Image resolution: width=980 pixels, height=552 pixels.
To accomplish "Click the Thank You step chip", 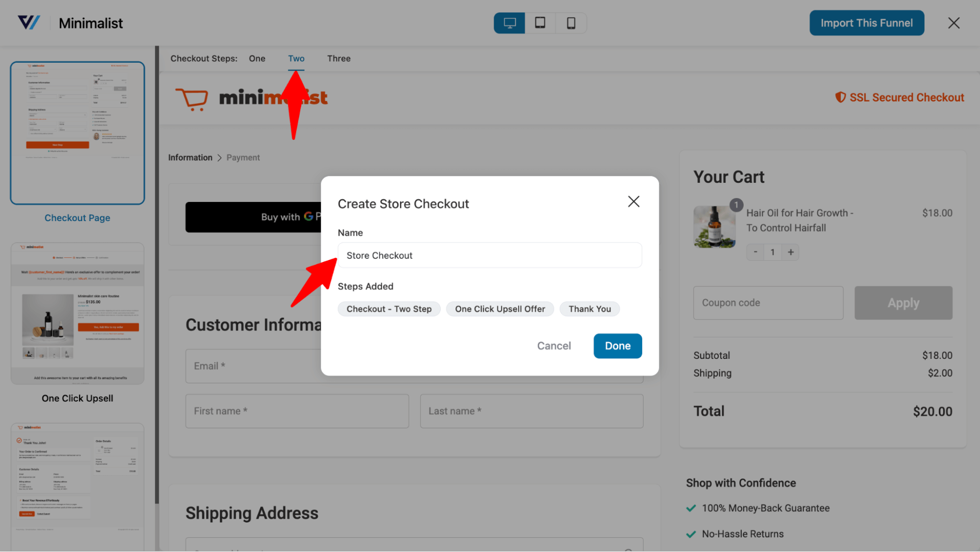I will point(589,309).
